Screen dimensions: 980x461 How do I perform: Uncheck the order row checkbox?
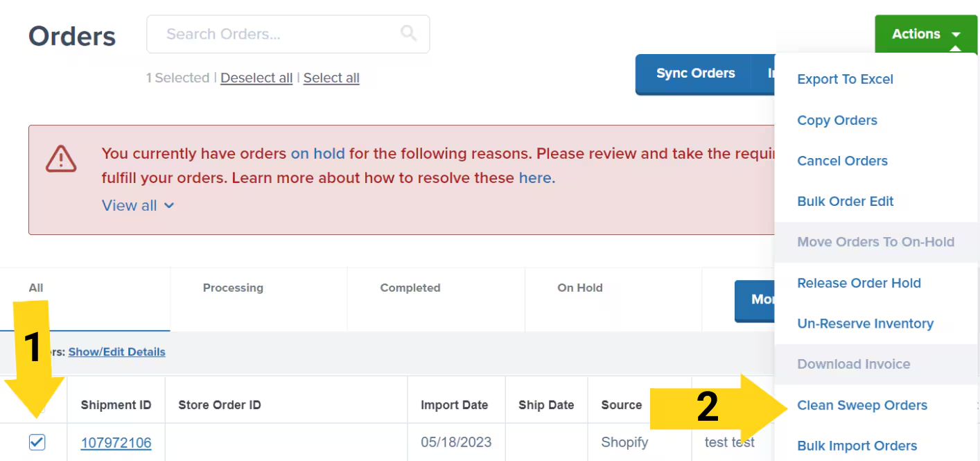coord(38,442)
